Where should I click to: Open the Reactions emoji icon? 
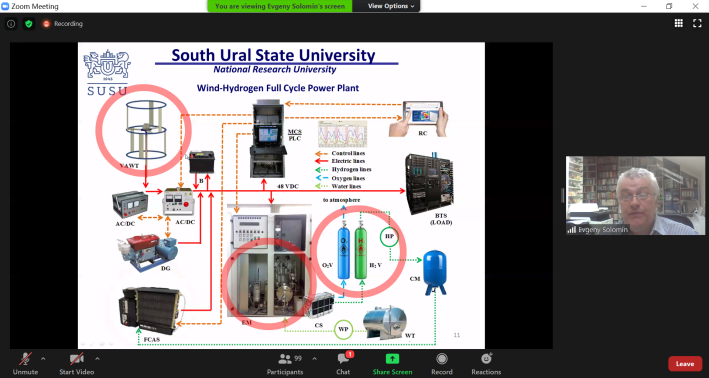[487, 359]
